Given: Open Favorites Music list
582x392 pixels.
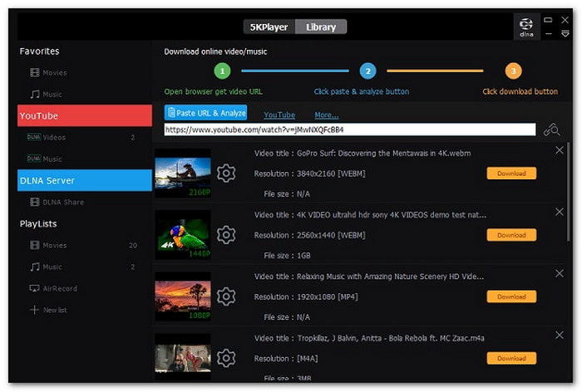Looking at the screenshot, I should click(52, 94).
